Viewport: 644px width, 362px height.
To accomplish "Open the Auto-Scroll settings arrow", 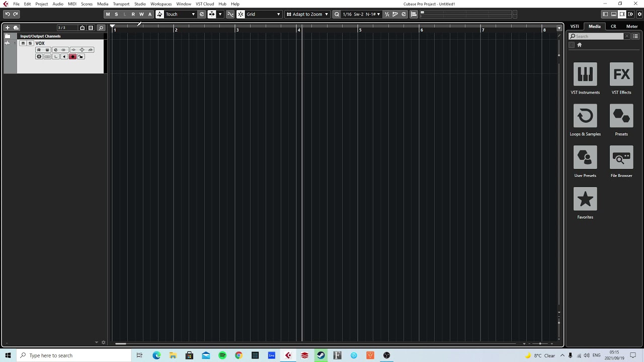I will coord(220,14).
